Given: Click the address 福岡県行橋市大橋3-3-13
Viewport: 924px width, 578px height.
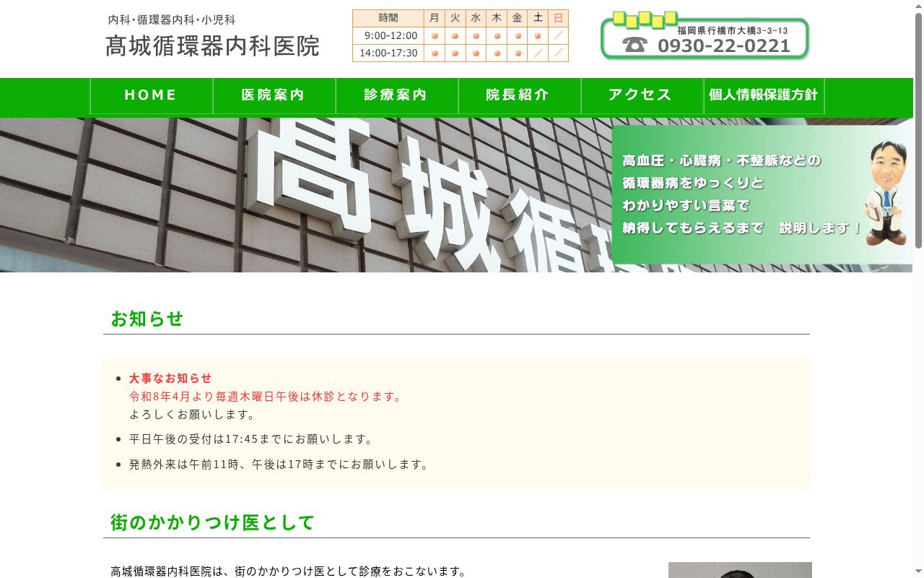Looking at the screenshot, I should pos(733,30).
